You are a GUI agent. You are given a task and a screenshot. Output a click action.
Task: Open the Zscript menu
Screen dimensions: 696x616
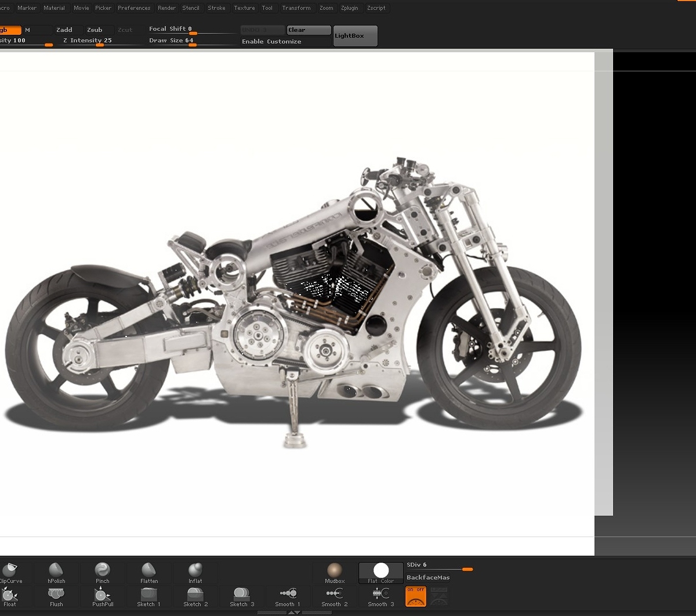376,8
